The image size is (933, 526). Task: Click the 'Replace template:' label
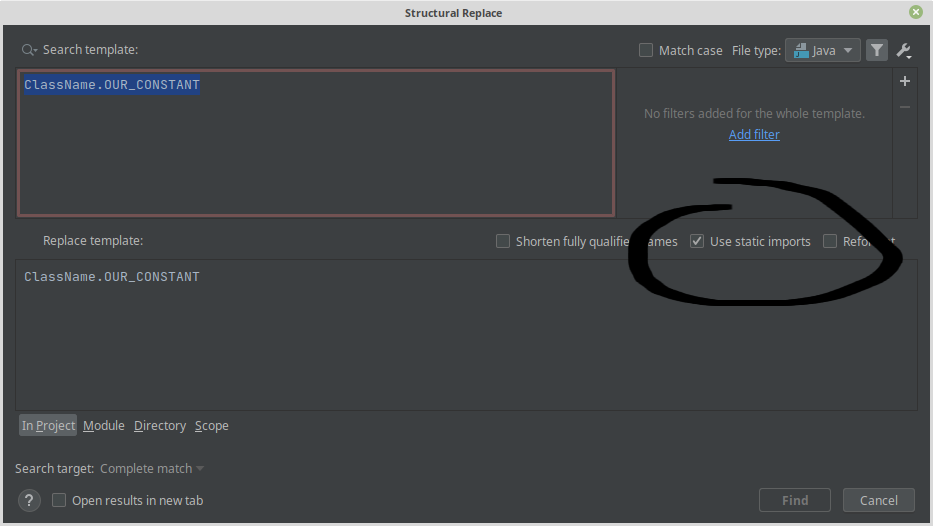[x=93, y=241]
